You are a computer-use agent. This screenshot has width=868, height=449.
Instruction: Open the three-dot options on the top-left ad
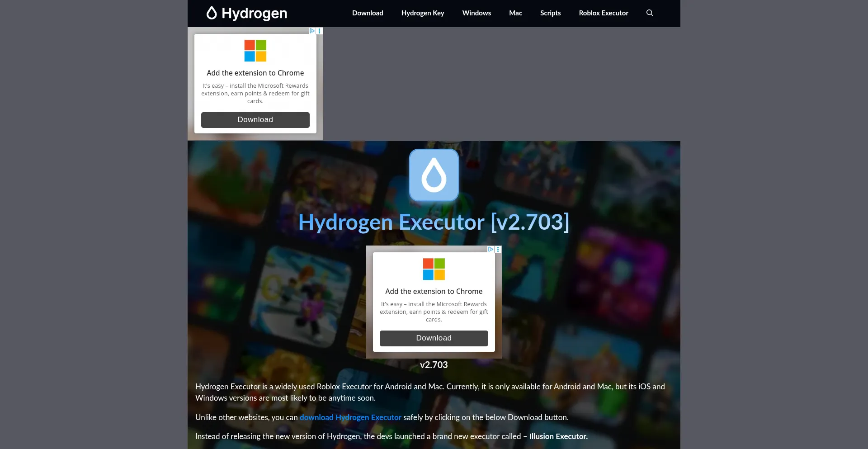320,31
